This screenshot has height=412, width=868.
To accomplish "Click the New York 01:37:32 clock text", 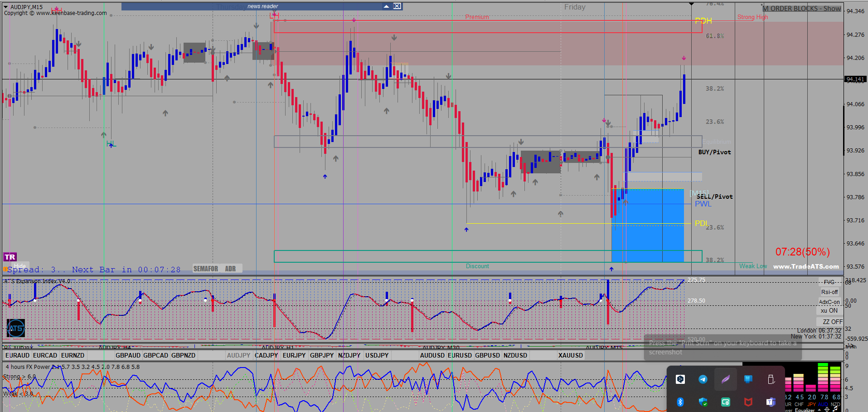I will (816, 336).
